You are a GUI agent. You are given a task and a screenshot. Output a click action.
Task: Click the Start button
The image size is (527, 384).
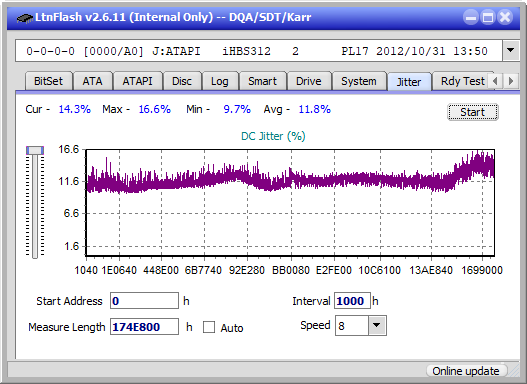pos(473,112)
